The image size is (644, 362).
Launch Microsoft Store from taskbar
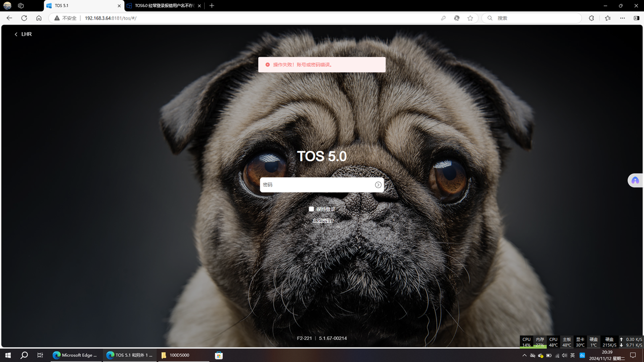pos(219,355)
